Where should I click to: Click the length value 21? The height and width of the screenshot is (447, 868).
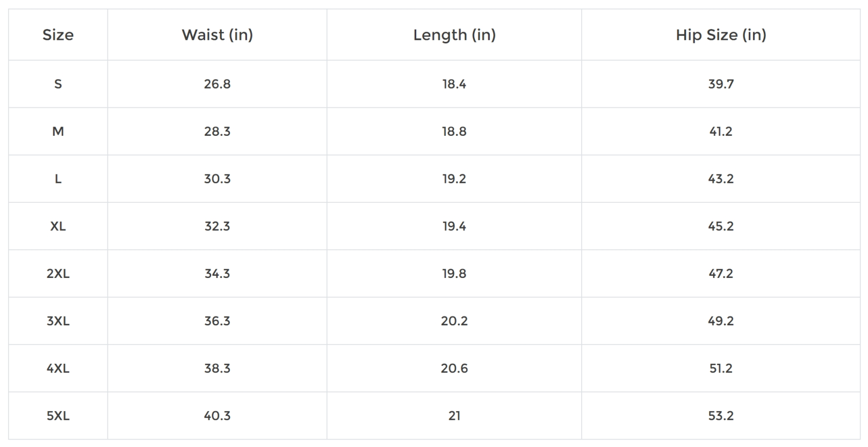[454, 416]
